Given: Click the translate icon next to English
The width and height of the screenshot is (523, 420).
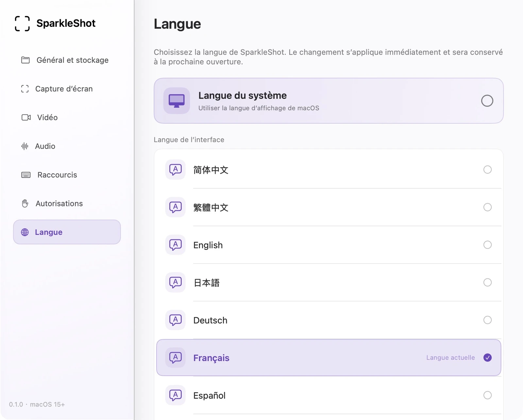Looking at the screenshot, I should (x=176, y=245).
